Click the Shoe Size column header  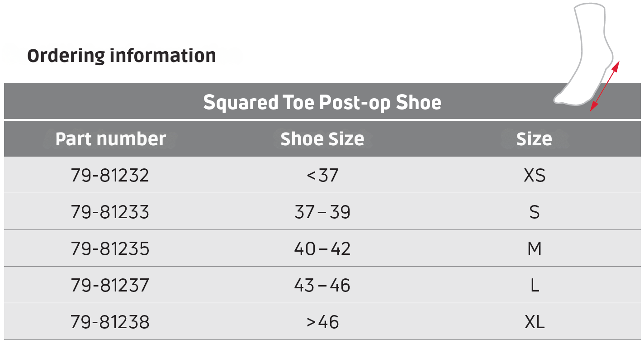click(x=322, y=139)
